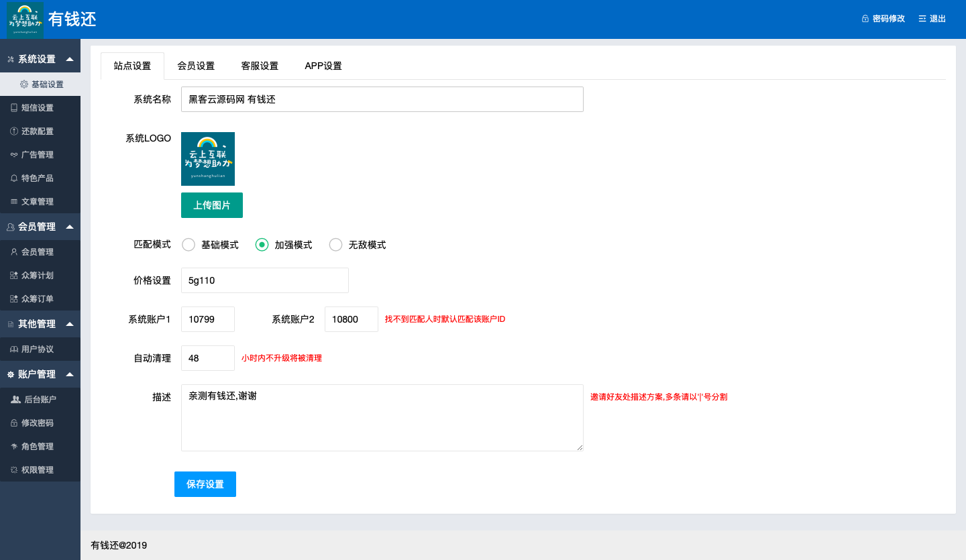This screenshot has height=560, width=966.
Task: Select the 基础模式 radio button
Action: tap(189, 245)
